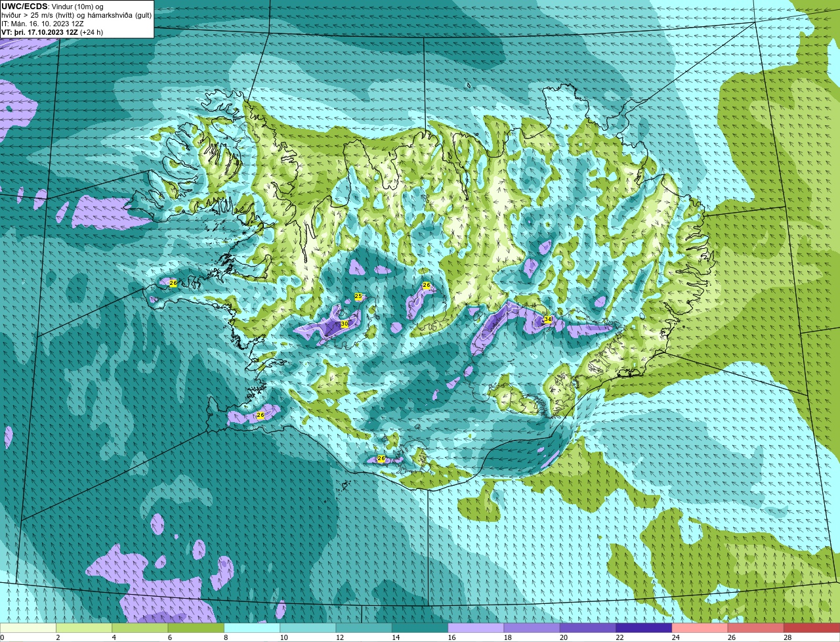This screenshot has width=840, height=642.
Task: Click the valid time "VT: þri. 17.10.2023 12Z"
Action: click(x=39, y=32)
